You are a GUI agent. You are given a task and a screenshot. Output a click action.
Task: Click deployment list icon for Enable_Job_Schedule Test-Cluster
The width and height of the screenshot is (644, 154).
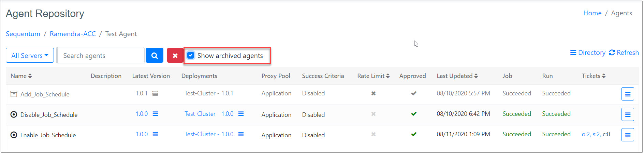click(x=241, y=134)
